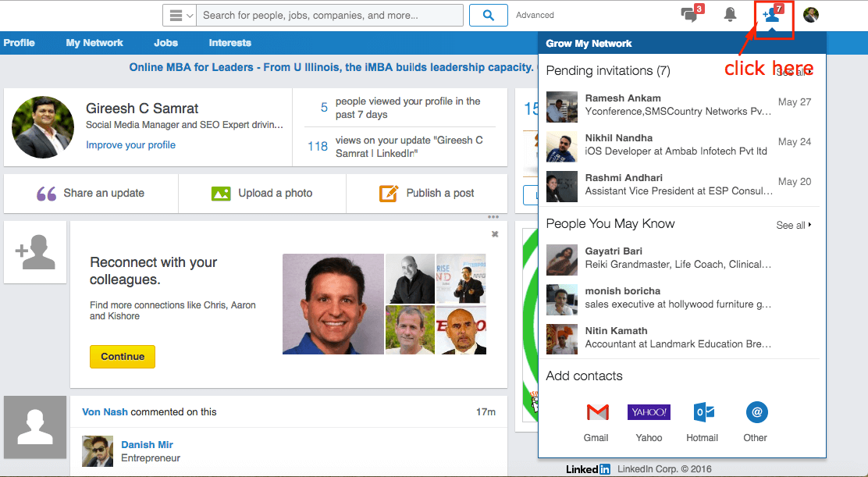
Task: Open the Rashmi Andhari invitation
Action: click(x=678, y=185)
